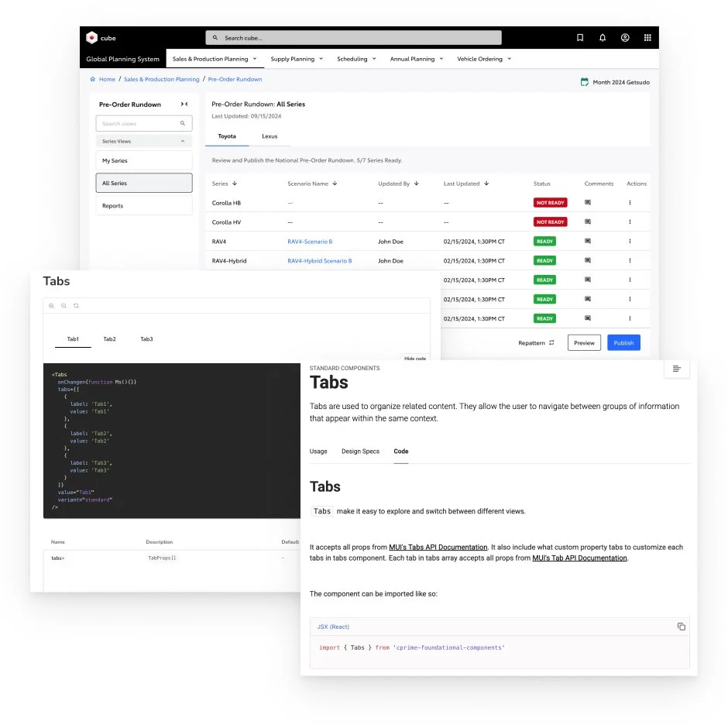This screenshot has height=728, width=728.
Task: Go to Pre-Order Rundown breadcrumb link
Action: pyautogui.click(x=235, y=80)
